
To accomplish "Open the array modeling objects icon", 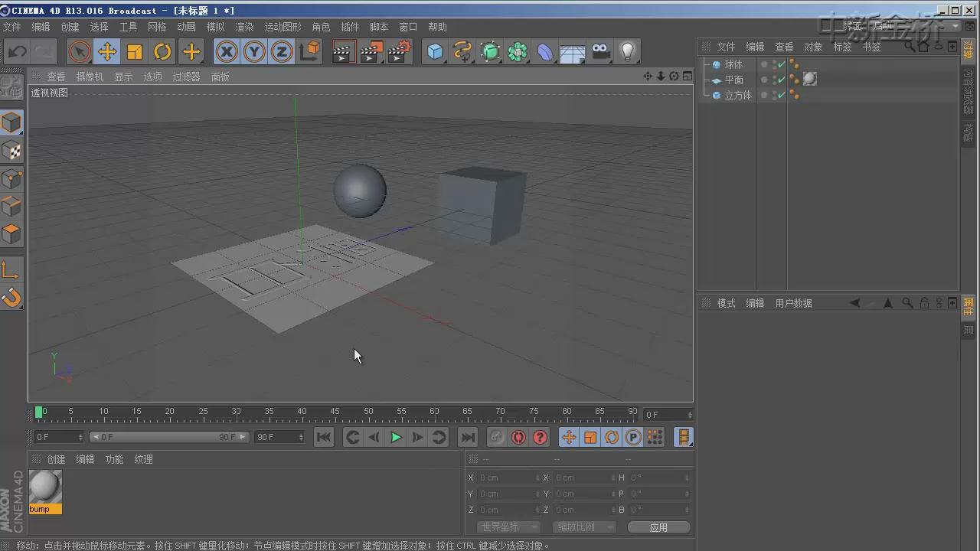I will click(518, 51).
